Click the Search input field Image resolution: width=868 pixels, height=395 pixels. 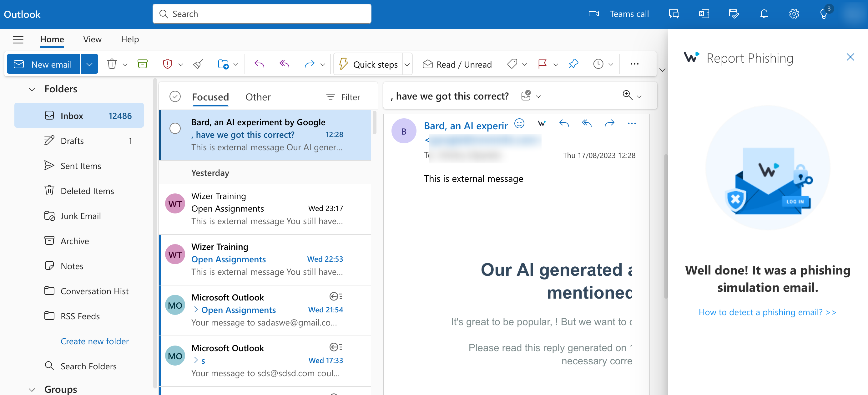tap(262, 13)
